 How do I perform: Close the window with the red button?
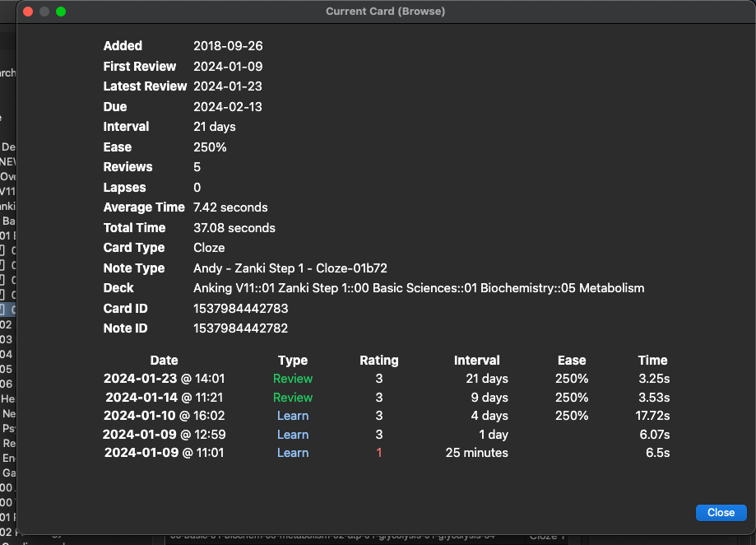coord(27,12)
